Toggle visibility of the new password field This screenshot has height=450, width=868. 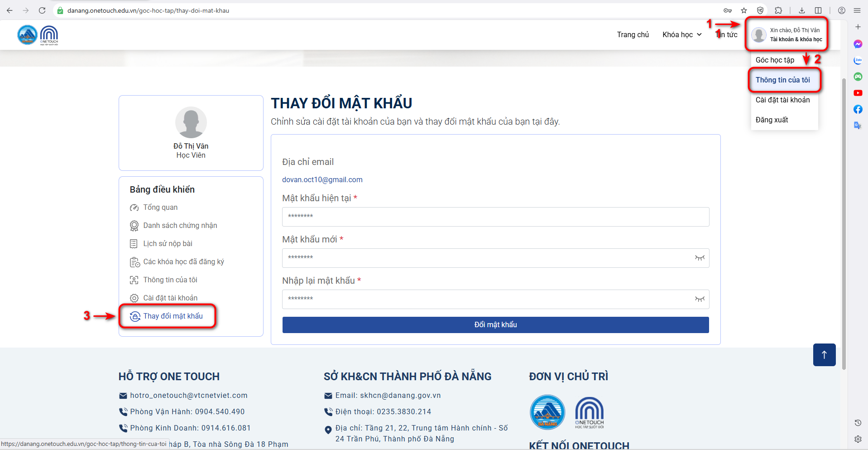point(700,258)
